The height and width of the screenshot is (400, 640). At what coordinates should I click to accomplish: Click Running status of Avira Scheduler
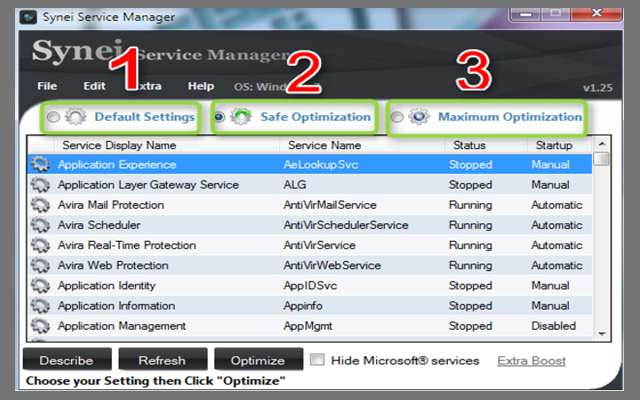(470, 225)
